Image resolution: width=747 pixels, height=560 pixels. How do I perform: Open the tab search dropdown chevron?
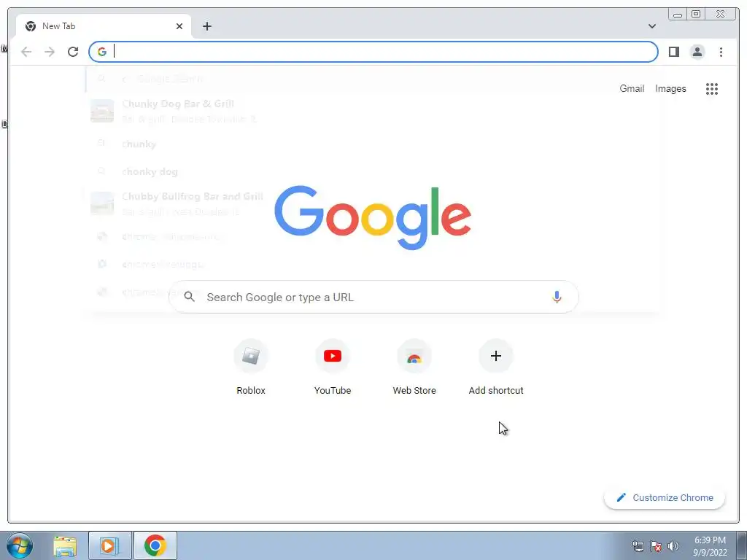(651, 26)
